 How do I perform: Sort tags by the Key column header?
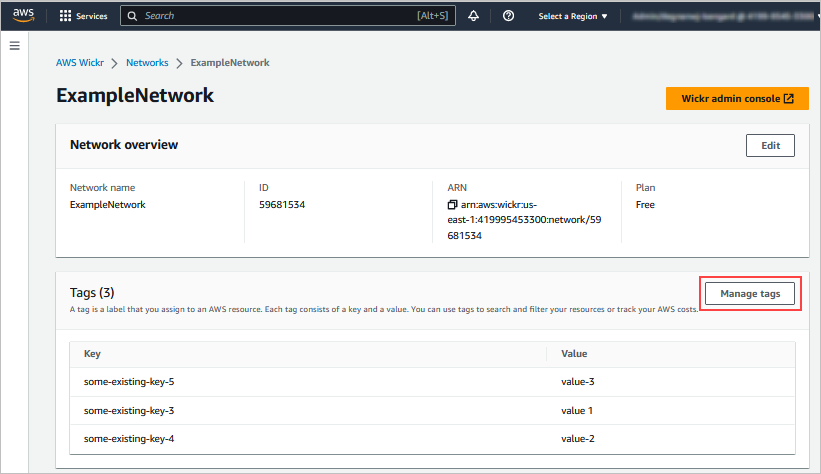tap(92, 354)
